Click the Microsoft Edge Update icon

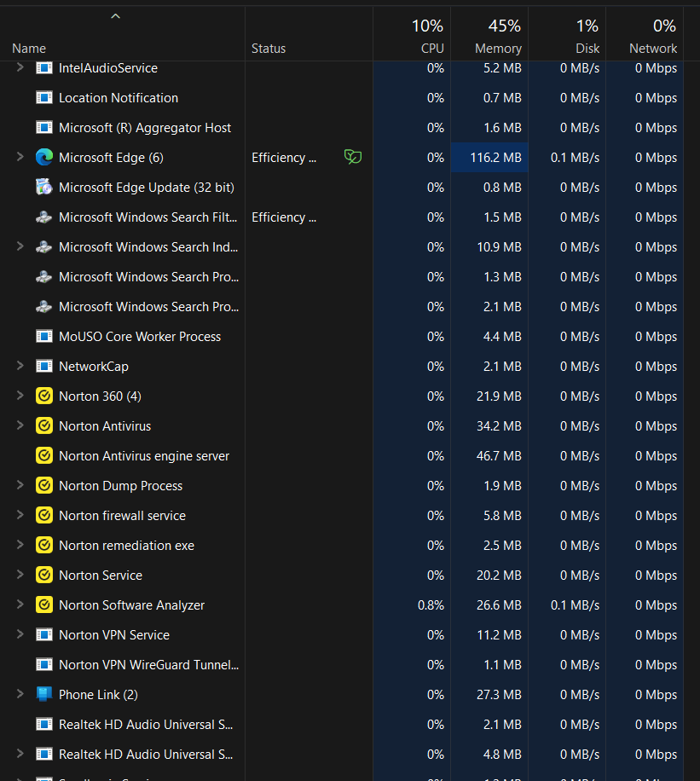(x=44, y=188)
